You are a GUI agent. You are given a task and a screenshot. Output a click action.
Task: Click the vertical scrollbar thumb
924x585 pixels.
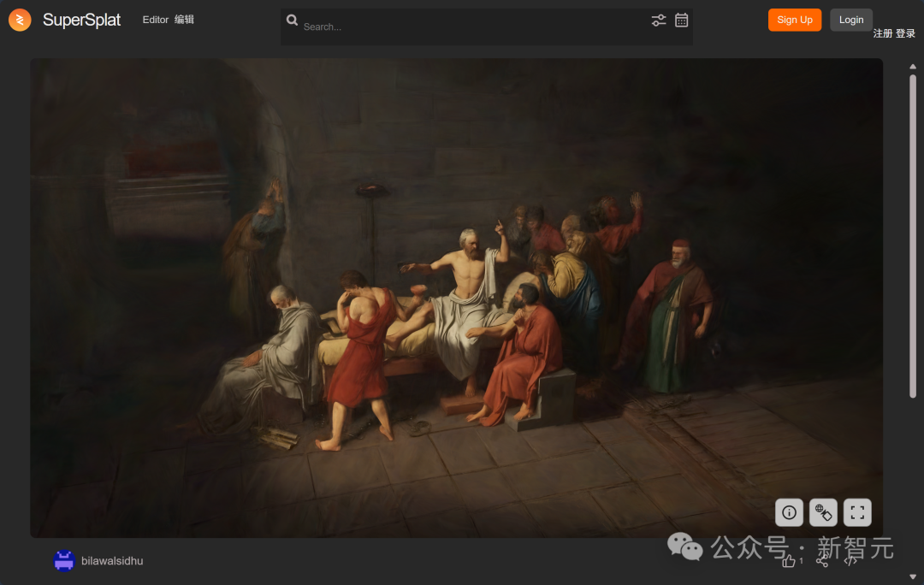pyautogui.click(x=913, y=236)
